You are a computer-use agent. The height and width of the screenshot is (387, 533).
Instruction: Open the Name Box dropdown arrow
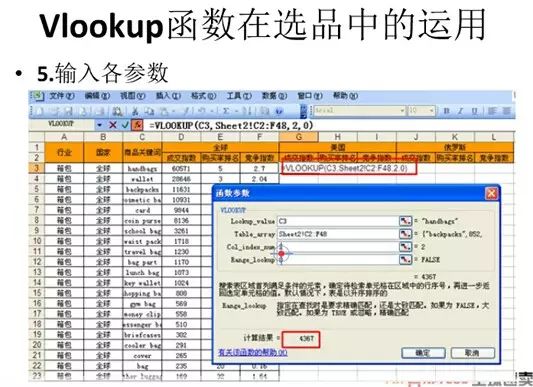[x=99, y=125]
